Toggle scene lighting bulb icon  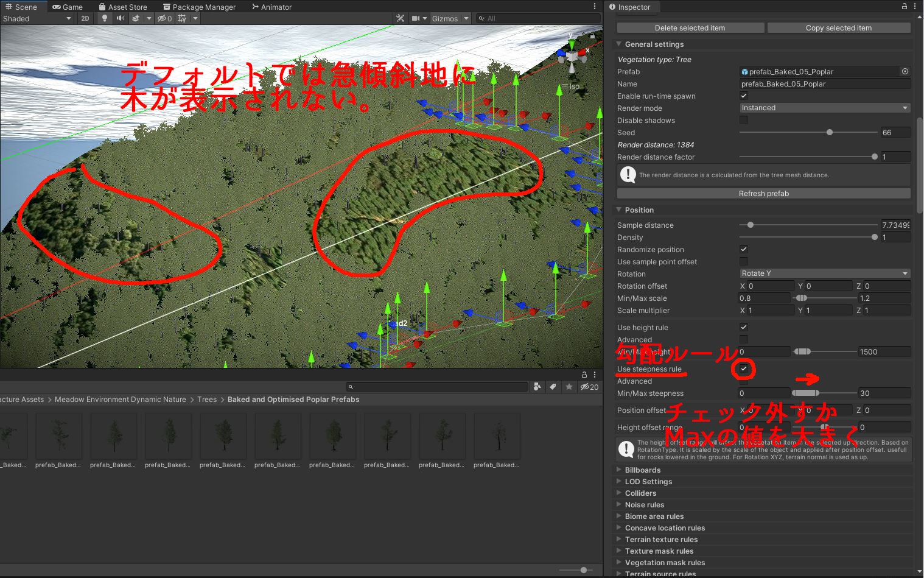pyautogui.click(x=105, y=18)
